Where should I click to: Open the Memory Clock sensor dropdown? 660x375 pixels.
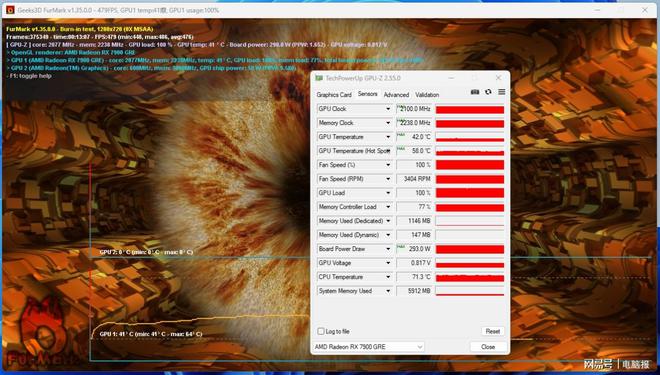[388, 123]
